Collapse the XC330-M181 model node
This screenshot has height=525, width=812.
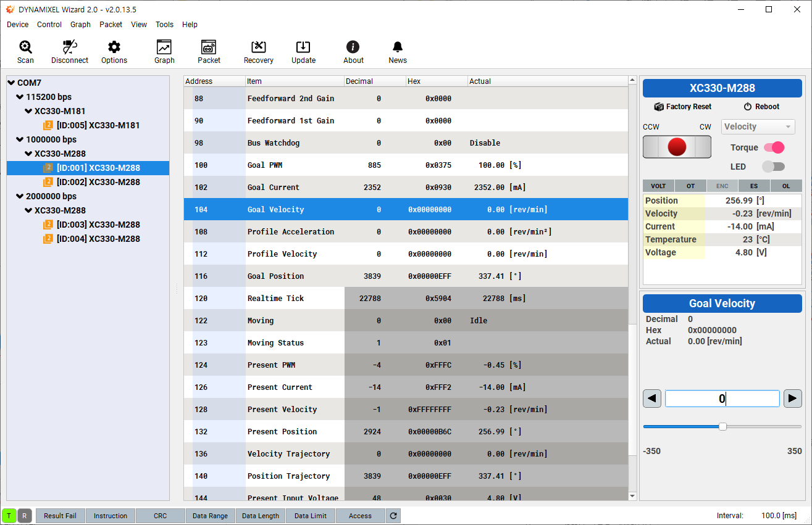(x=28, y=111)
